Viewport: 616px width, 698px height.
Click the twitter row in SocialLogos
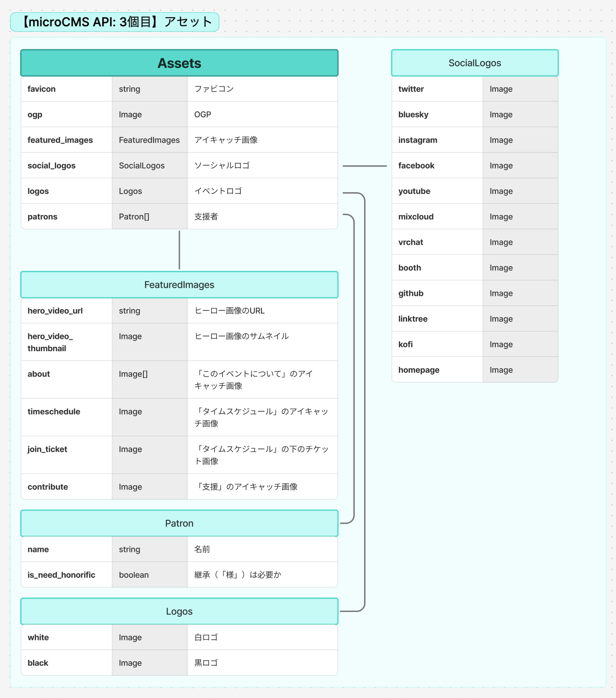click(475, 89)
